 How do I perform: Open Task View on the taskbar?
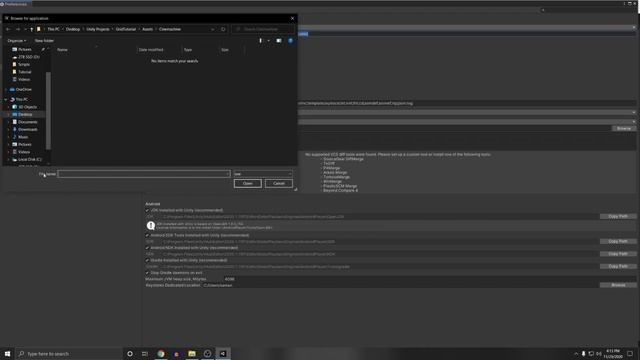[x=145, y=353]
